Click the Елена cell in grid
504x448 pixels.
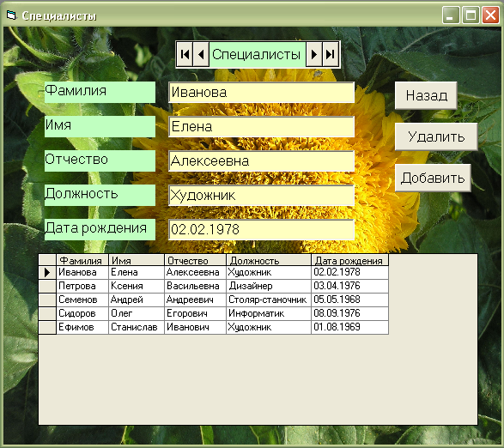(137, 273)
